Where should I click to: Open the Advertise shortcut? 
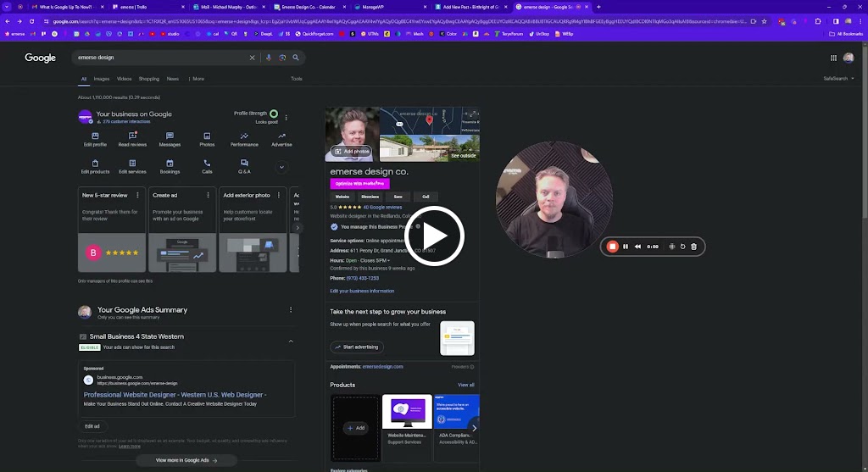tap(281, 140)
